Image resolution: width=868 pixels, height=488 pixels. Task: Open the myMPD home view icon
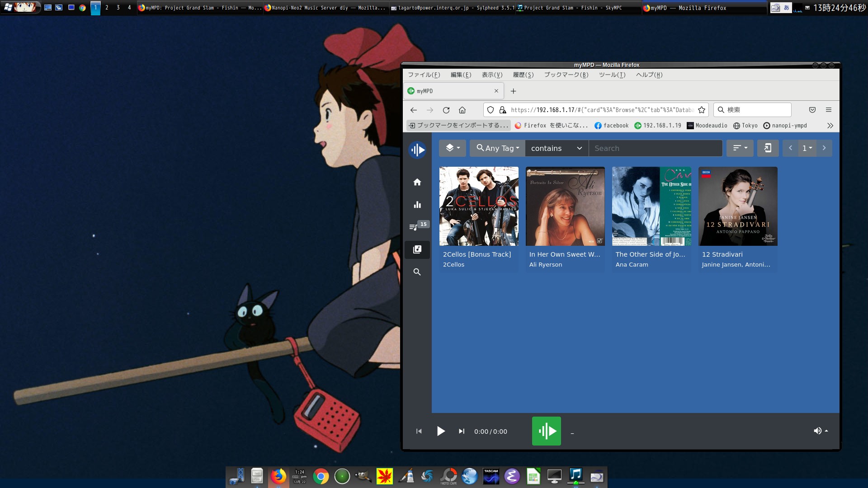(x=417, y=182)
